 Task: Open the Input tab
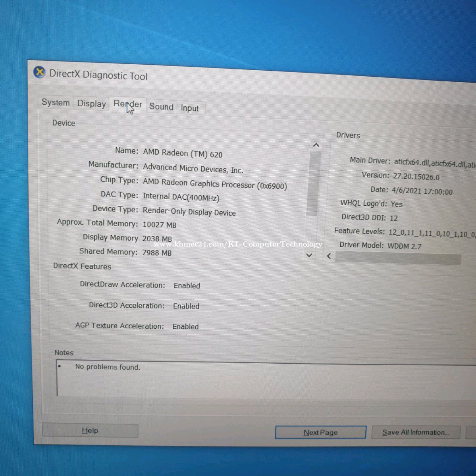(190, 108)
